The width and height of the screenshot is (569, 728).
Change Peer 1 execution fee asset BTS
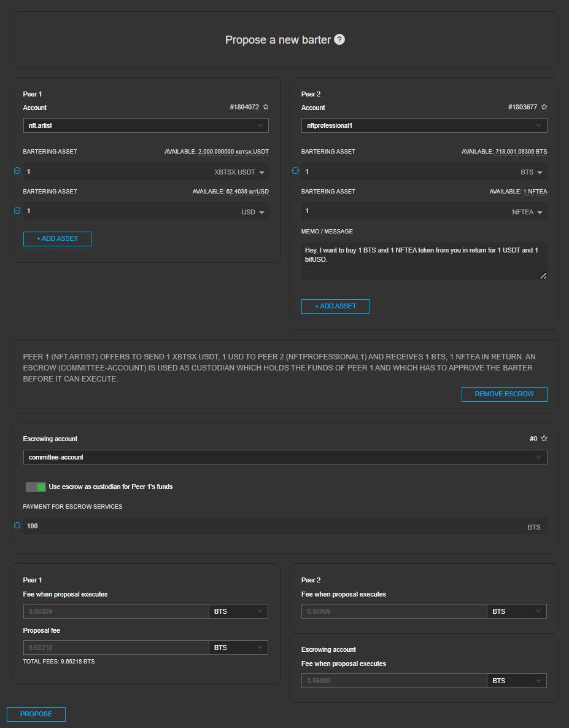click(x=238, y=611)
